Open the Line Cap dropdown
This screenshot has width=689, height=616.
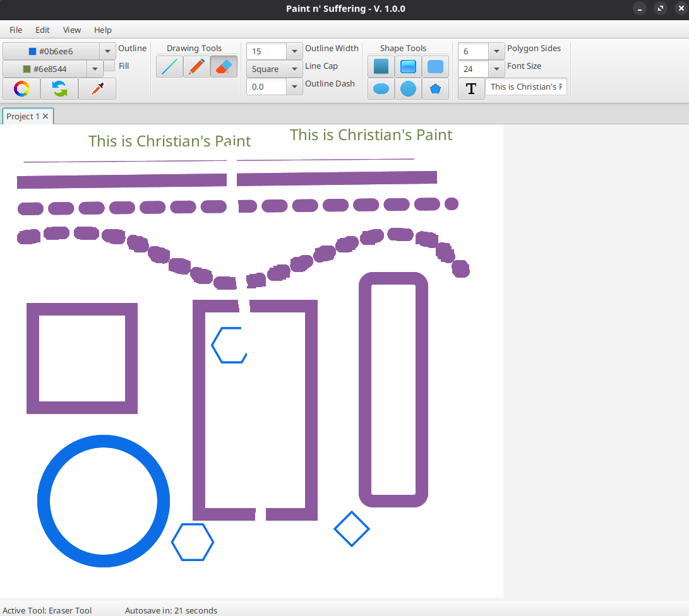pyautogui.click(x=294, y=69)
